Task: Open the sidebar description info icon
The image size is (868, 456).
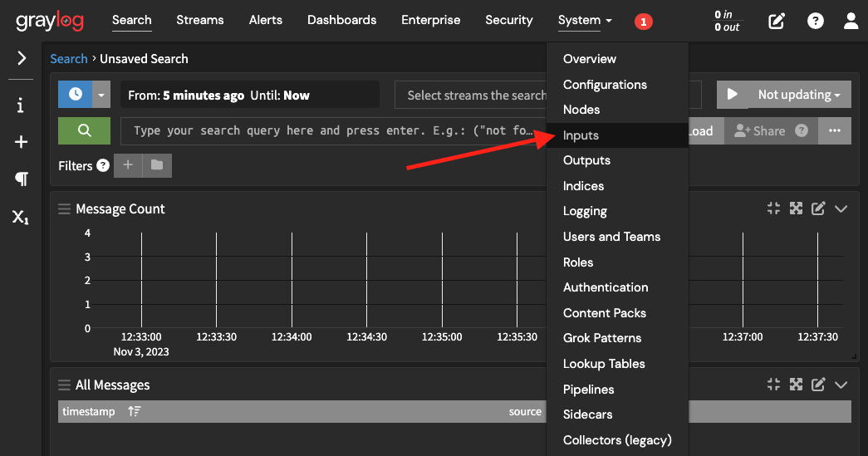Action: (x=21, y=105)
